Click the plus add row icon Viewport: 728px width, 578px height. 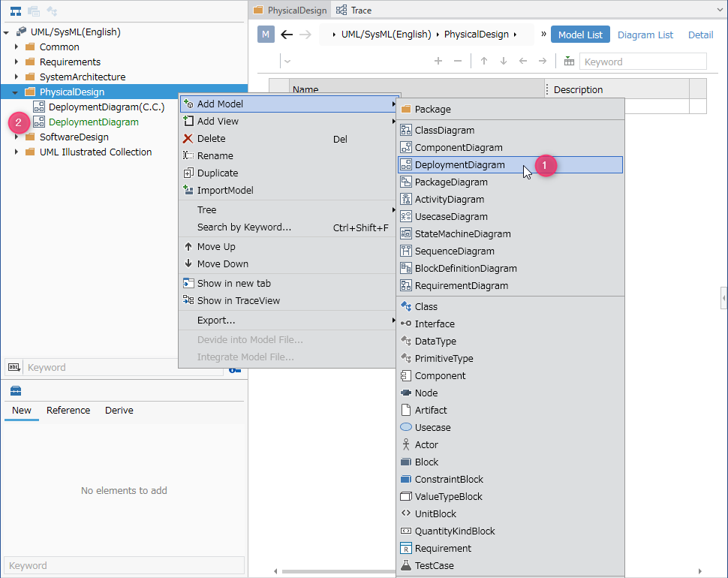tap(438, 62)
